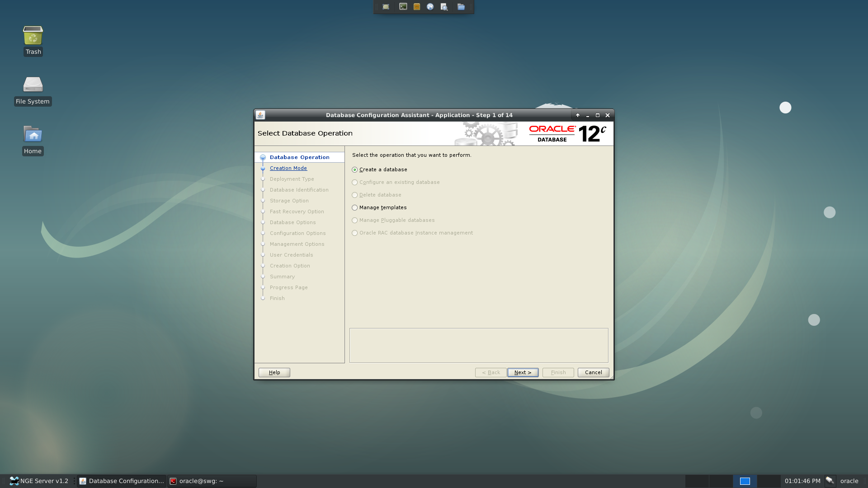Screen dimensions: 868x488
Task: Select Configure an existing database radio
Action: pos(355,183)
